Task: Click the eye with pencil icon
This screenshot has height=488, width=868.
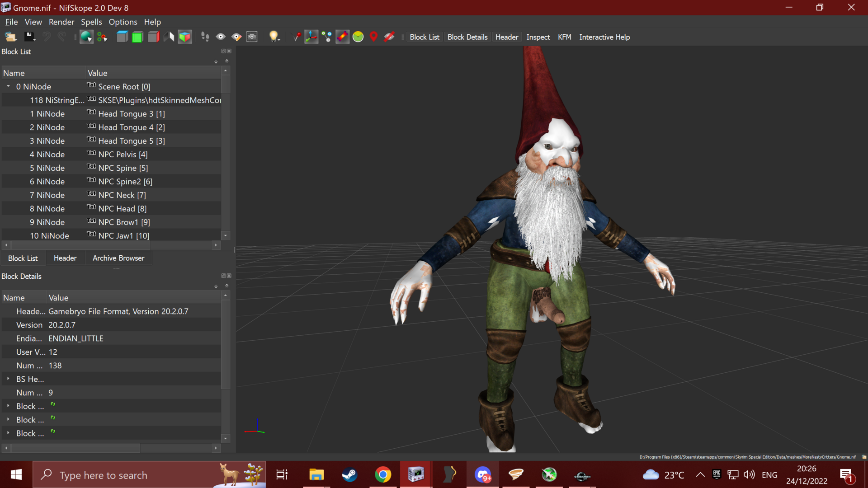Action: tap(236, 37)
